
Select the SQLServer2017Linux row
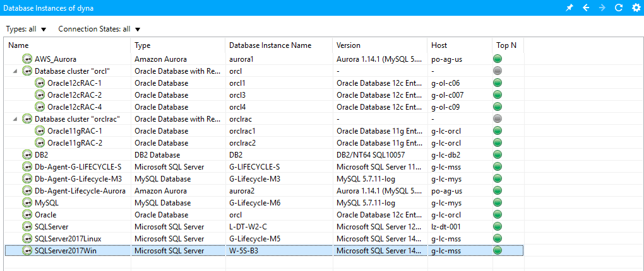(x=68, y=238)
